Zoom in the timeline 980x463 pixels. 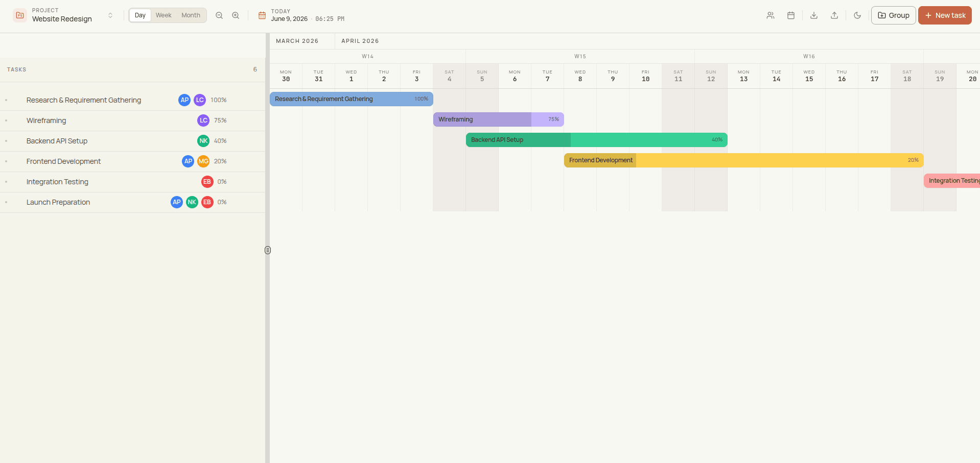point(236,15)
